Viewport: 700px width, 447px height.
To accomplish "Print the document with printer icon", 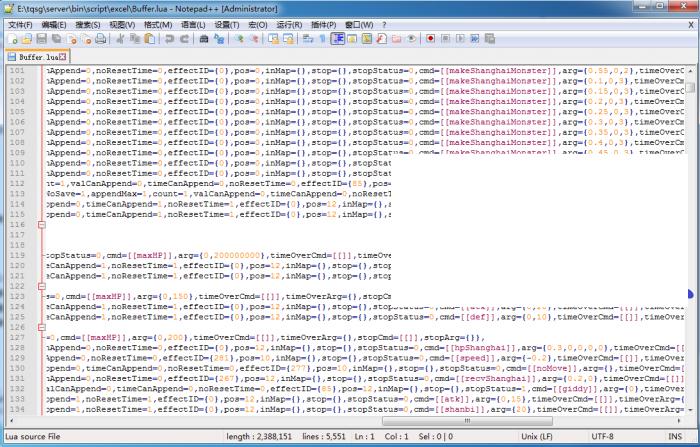I will point(101,39).
